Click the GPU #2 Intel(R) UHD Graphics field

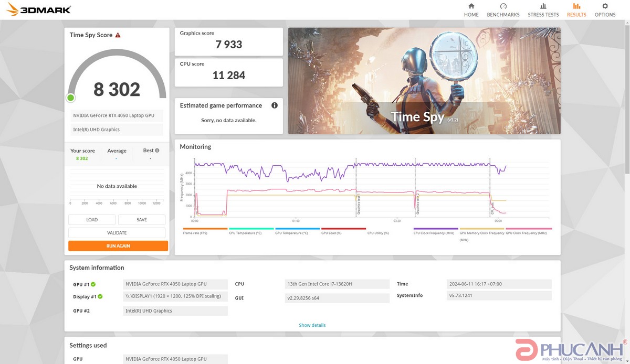[175, 311]
